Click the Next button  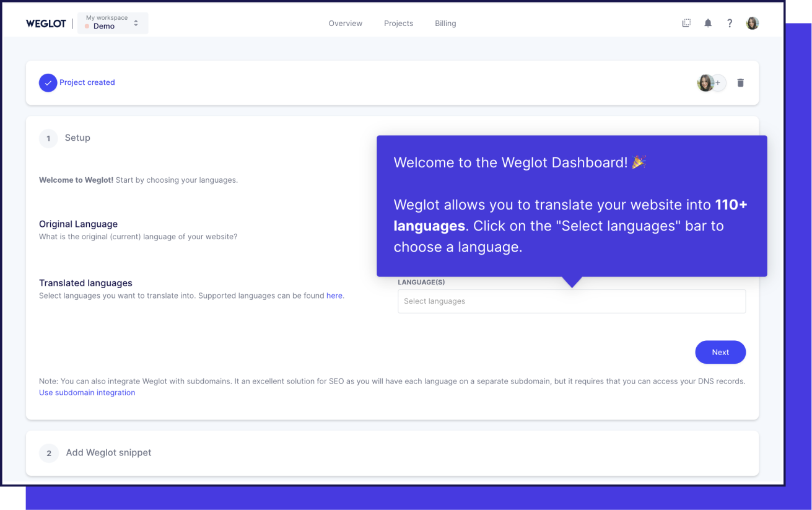[x=720, y=352]
